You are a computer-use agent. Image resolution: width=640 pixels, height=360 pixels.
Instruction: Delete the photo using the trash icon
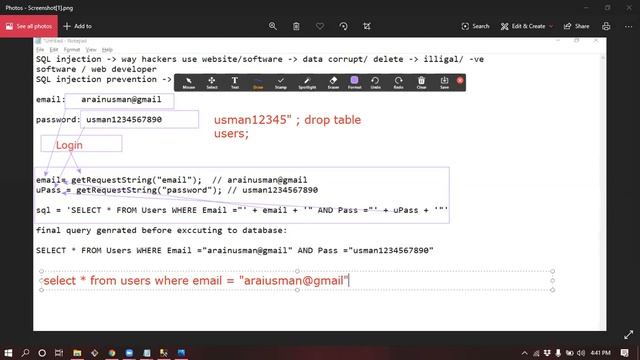click(x=296, y=26)
